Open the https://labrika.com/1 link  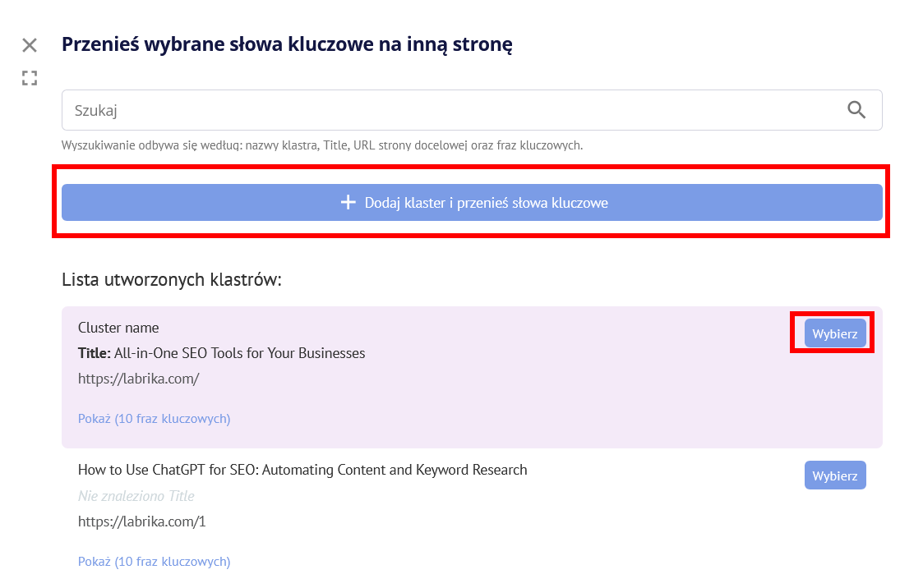[x=141, y=520]
